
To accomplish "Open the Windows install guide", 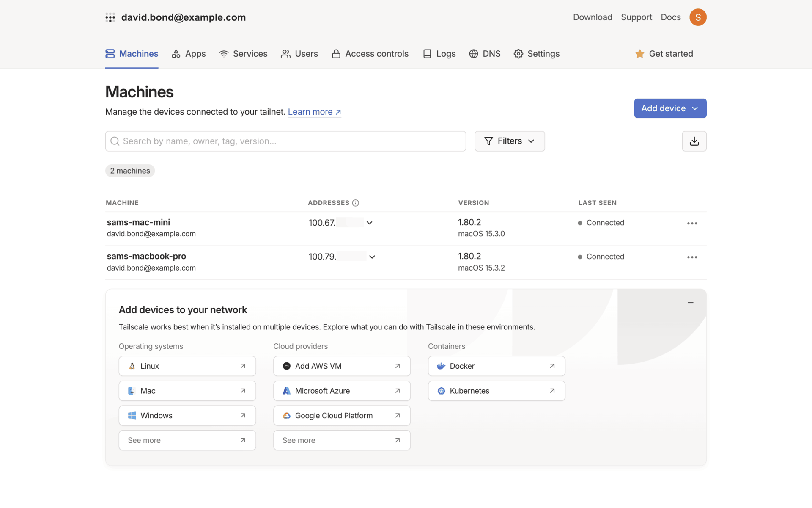I will coord(187,416).
